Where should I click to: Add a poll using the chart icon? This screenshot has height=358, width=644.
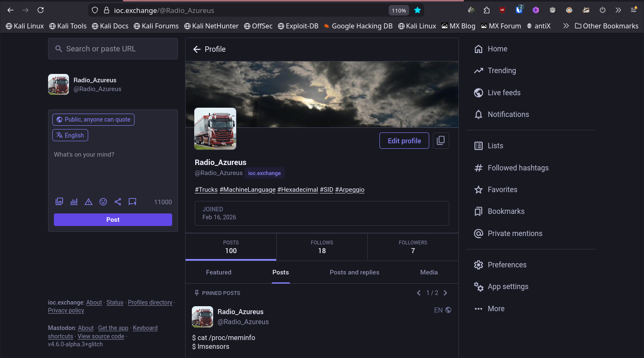point(74,202)
